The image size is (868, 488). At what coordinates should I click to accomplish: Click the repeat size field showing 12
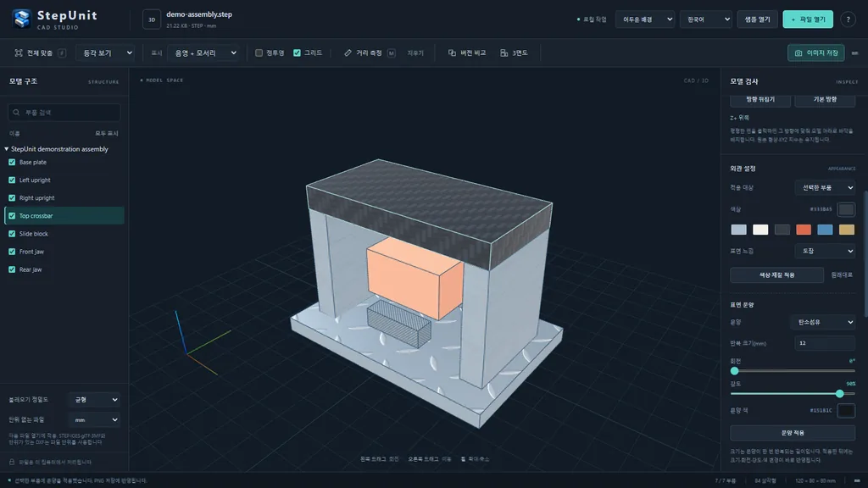point(825,343)
